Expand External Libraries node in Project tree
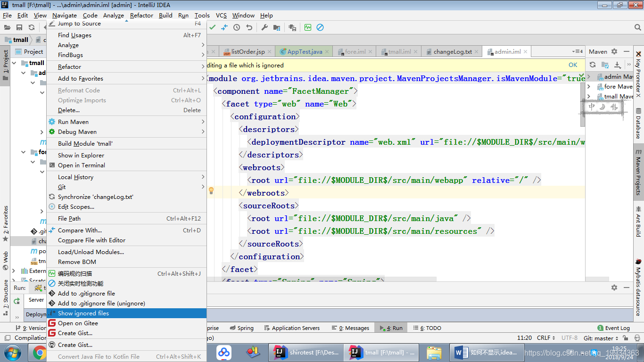The height and width of the screenshot is (362, 644). tap(14, 271)
